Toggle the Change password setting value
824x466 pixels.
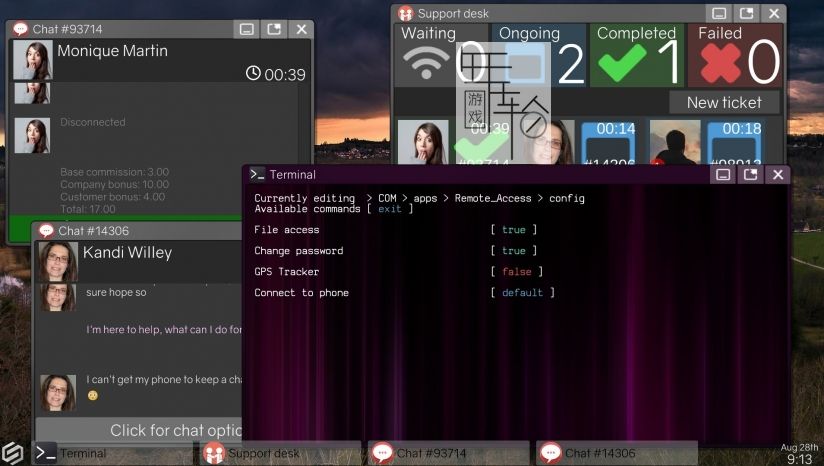coord(513,251)
